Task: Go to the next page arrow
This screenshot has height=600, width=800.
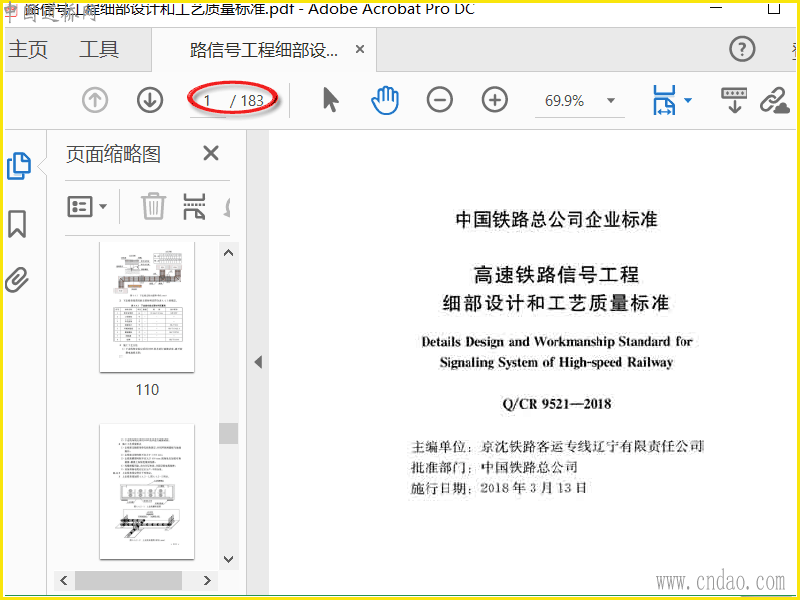Action: pos(150,100)
